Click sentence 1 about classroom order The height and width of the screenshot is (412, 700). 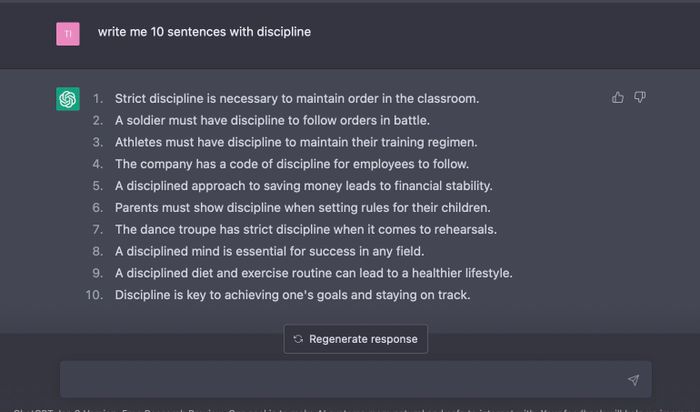click(297, 99)
